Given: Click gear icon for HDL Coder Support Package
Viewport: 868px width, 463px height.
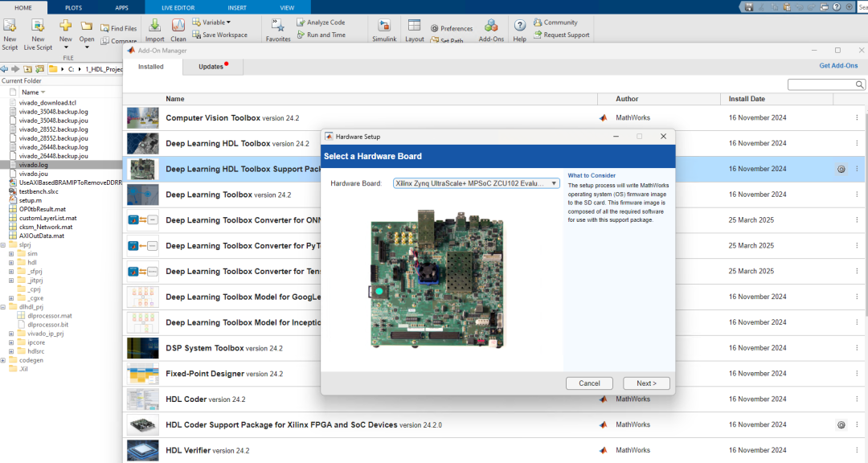Looking at the screenshot, I should pos(841,424).
